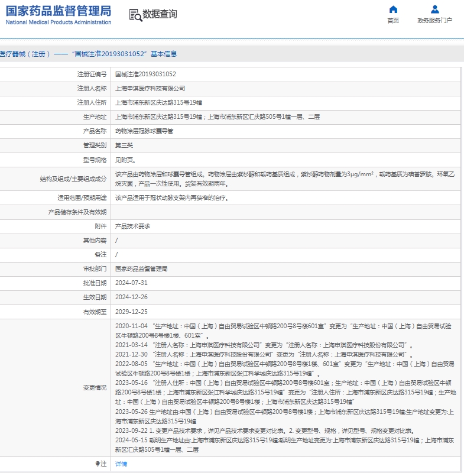Click the 2020-11-04 change record entry

click(x=283, y=331)
